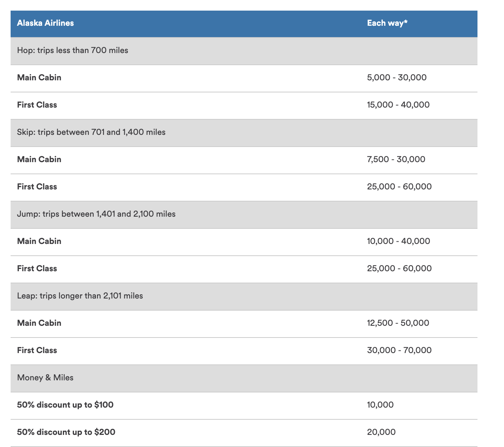Click Main Cabin label in Jump section
The width and height of the screenshot is (504, 447).
point(39,241)
